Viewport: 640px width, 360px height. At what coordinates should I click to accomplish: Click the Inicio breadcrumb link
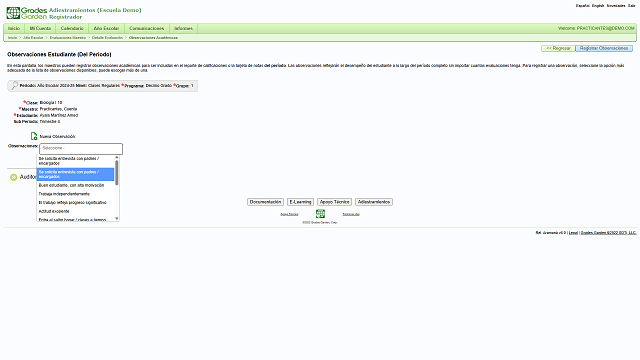click(x=13, y=38)
